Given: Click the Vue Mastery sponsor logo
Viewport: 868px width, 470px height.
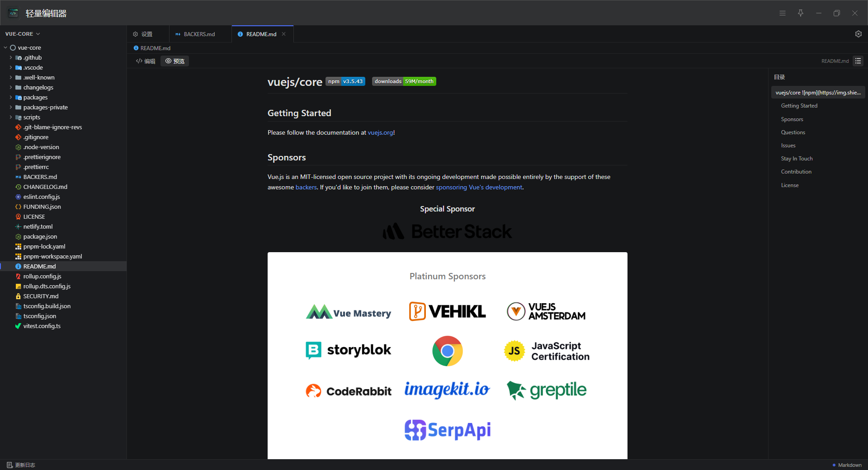Looking at the screenshot, I should coord(349,312).
